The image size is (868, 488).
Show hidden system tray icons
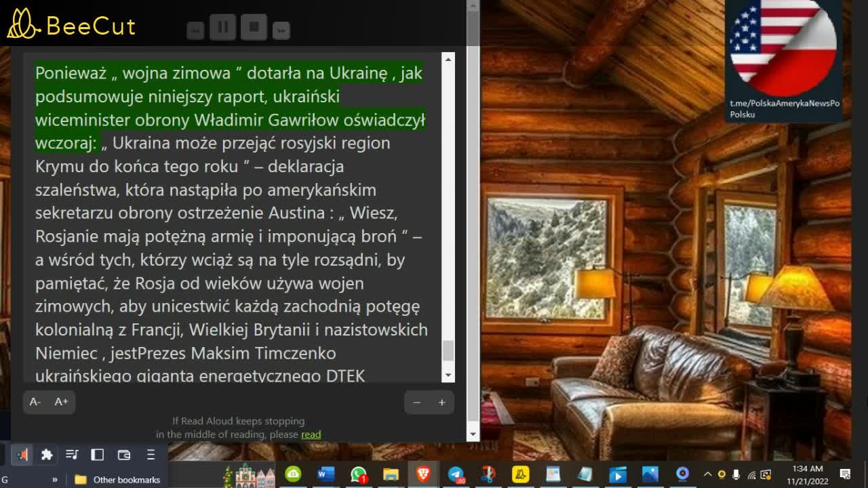(x=707, y=474)
